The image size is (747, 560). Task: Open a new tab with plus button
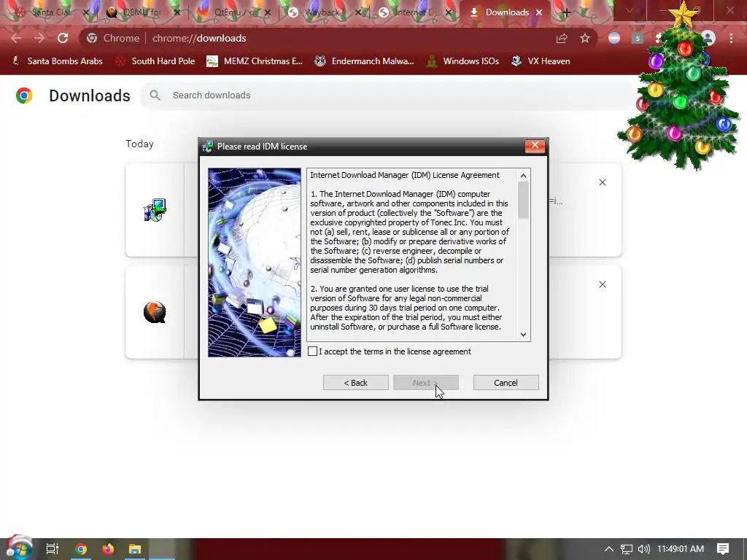(x=566, y=12)
